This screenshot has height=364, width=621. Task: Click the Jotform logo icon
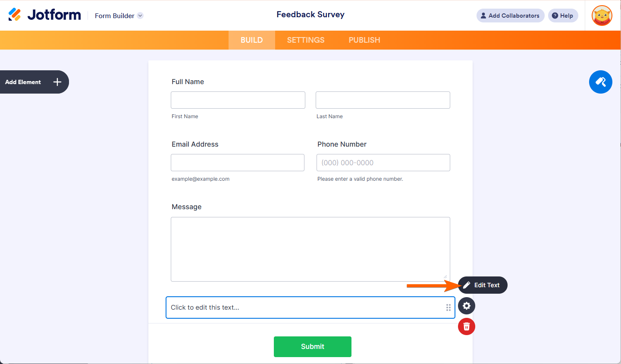pyautogui.click(x=15, y=15)
